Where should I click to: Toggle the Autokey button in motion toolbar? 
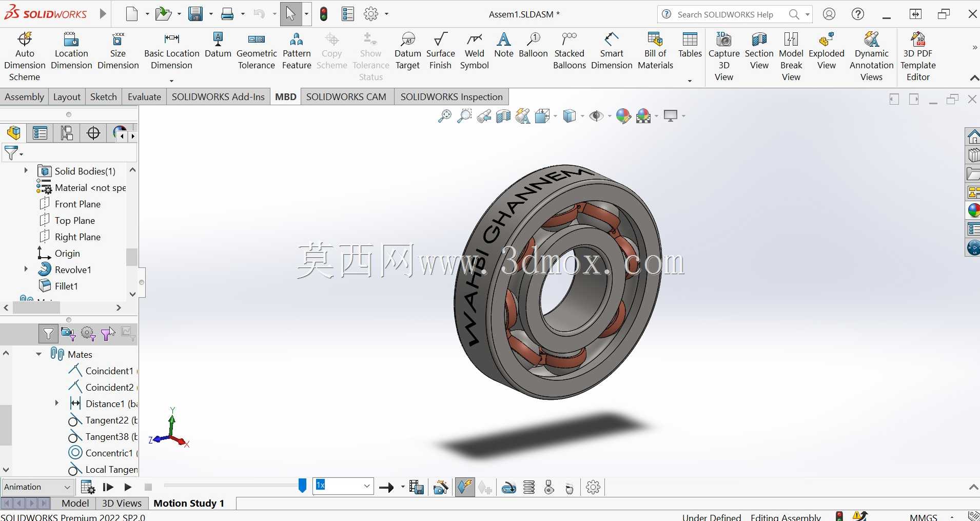(465, 487)
